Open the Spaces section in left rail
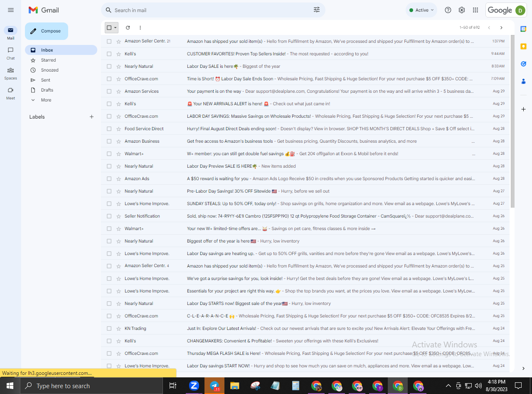The height and width of the screenshot is (394, 532). pyautogui.click(x=11, y=73)
